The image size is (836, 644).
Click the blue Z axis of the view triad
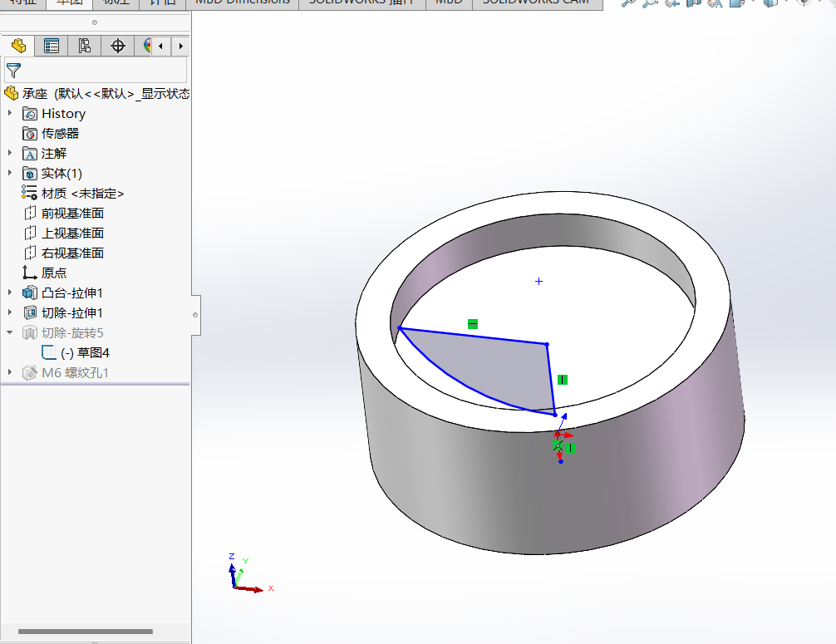[x=233, y=575]
